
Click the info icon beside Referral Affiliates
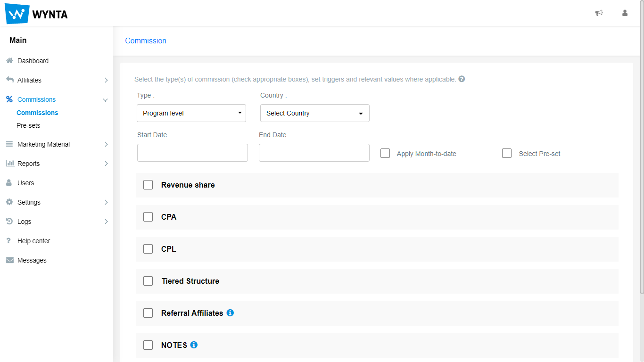click(x=230, y=313)
